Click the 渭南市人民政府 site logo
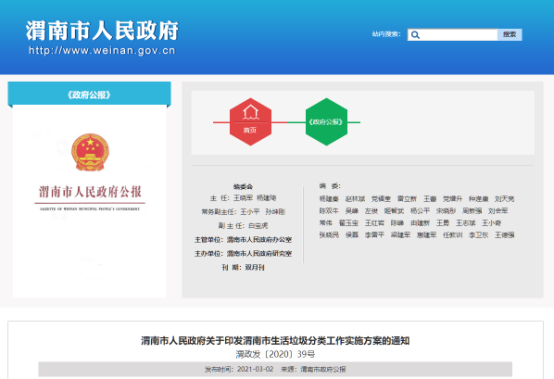 point(102,31)
